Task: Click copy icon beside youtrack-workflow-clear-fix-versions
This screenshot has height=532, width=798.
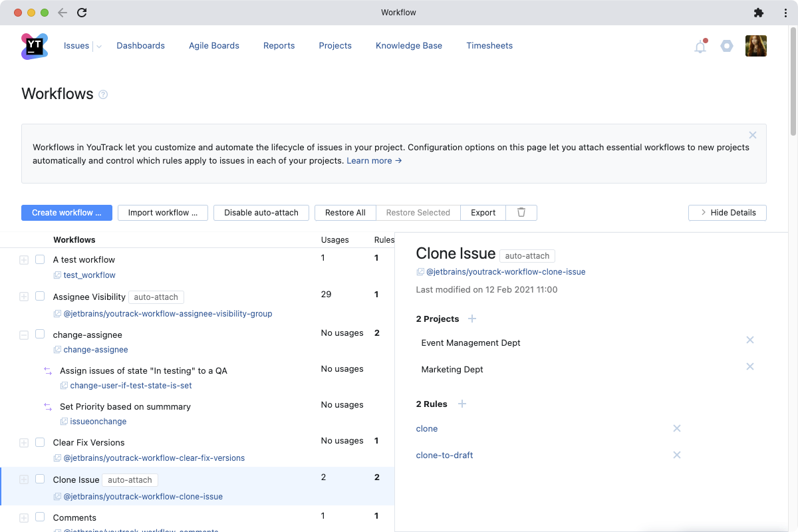Action: [x=57, y=458]
